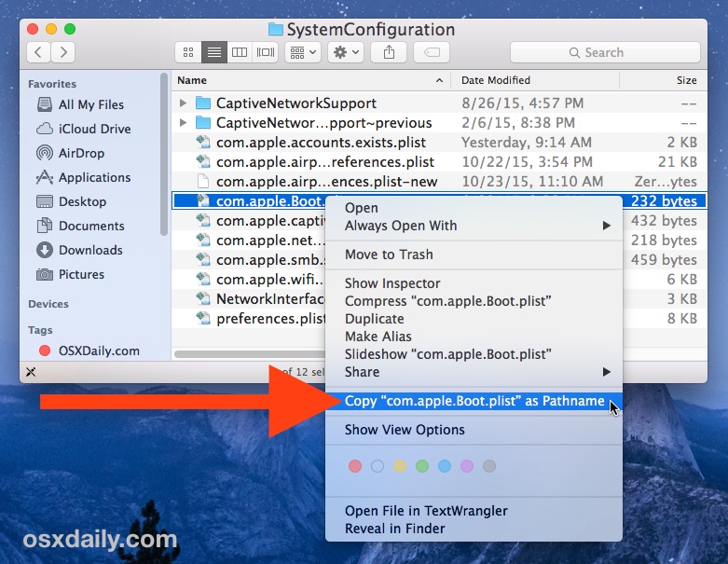Expand the CaptiveNetwor…pport~previous folder
Screen dimensions: 728x564
183,122
